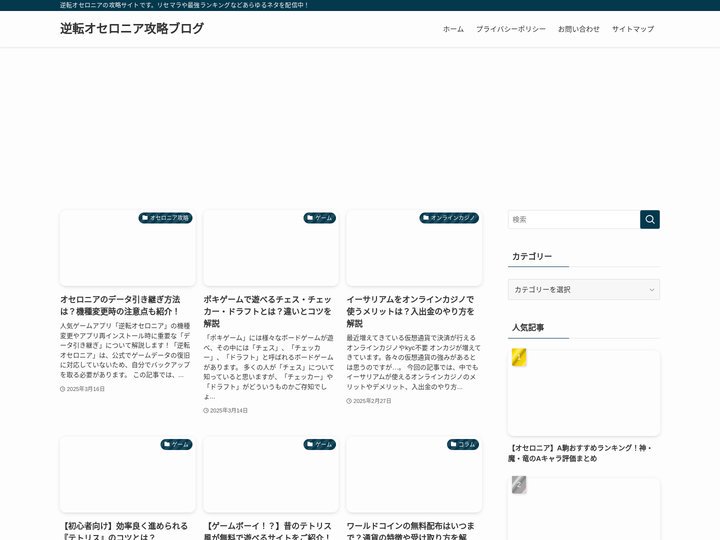Click the top banner tagline text

(184, 5)
